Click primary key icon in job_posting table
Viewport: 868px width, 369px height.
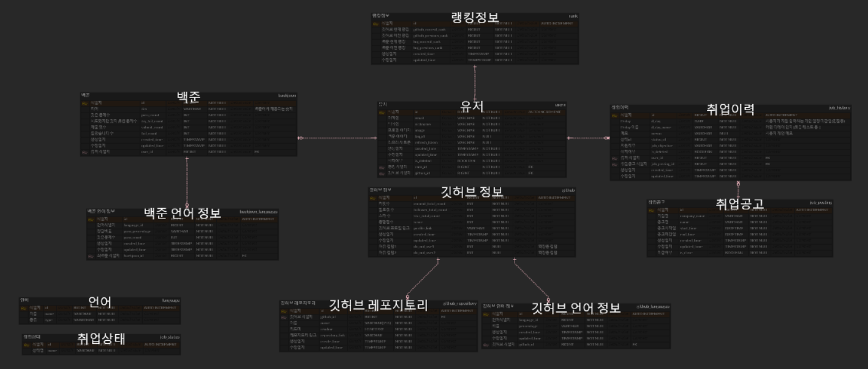click(651, 209)
